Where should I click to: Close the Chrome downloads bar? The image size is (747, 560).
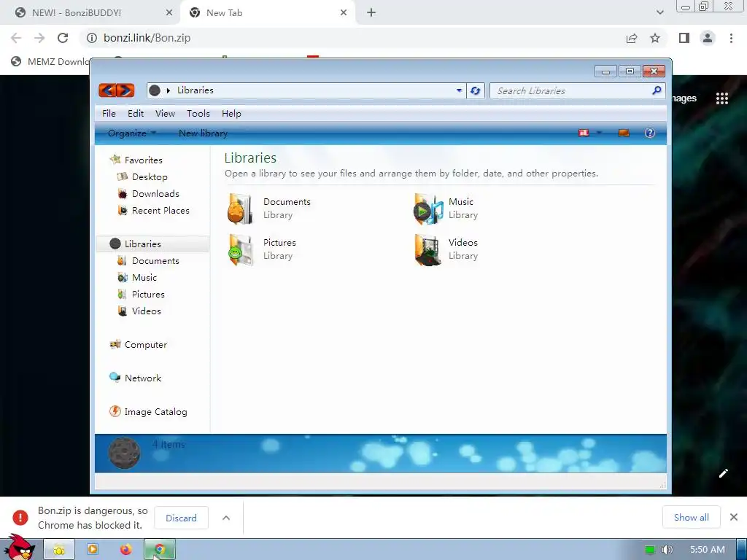click(x=734, y=517)
